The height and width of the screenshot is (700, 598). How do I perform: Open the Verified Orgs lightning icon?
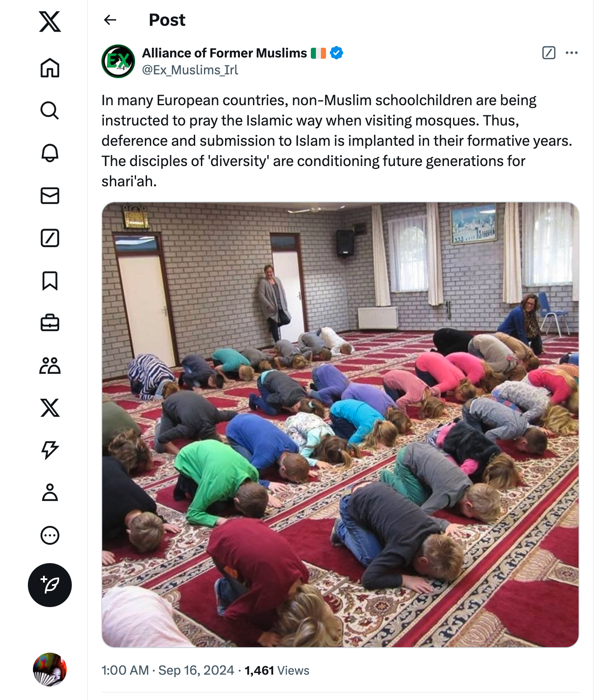(50, 450)
